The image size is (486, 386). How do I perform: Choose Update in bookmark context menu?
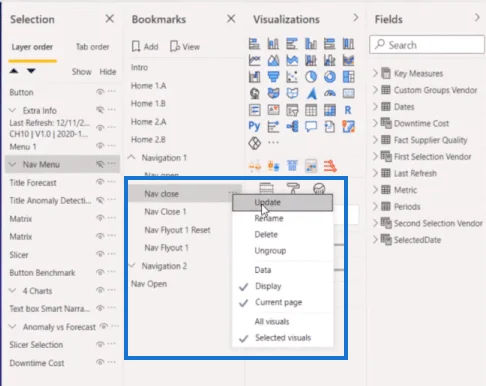pos(282,202)
